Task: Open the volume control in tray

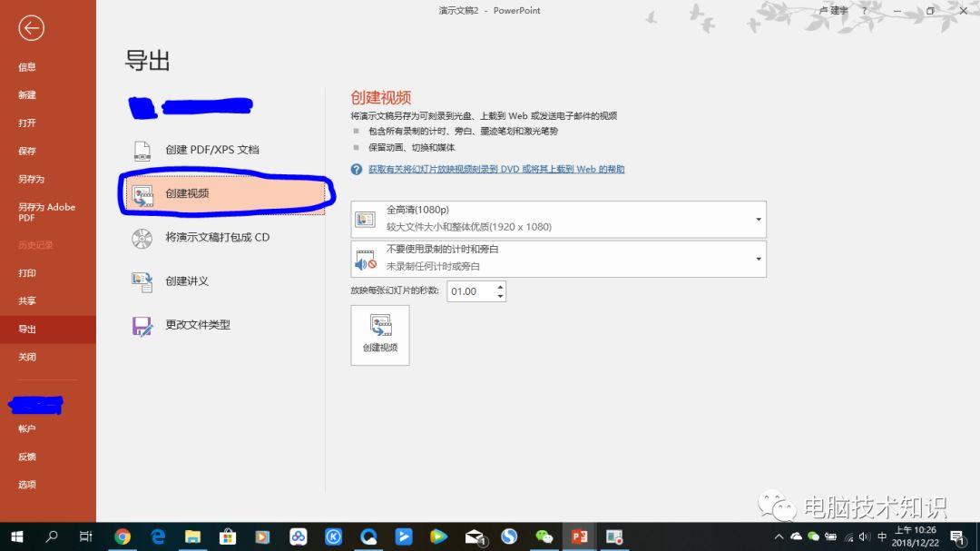Action: coord(865,536)
